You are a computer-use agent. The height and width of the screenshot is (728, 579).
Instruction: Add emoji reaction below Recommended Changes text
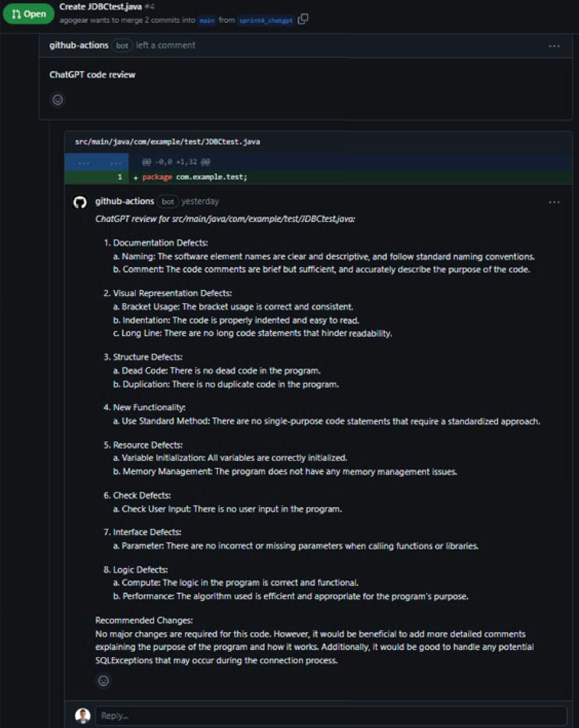[103, 680]
